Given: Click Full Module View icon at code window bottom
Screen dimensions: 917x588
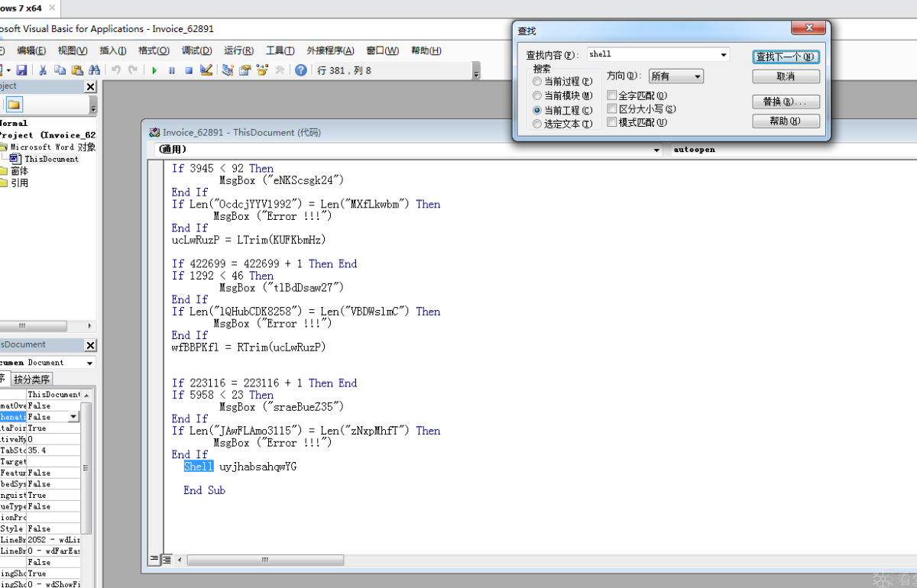Looking at the screenshot, I should [167, 560].
